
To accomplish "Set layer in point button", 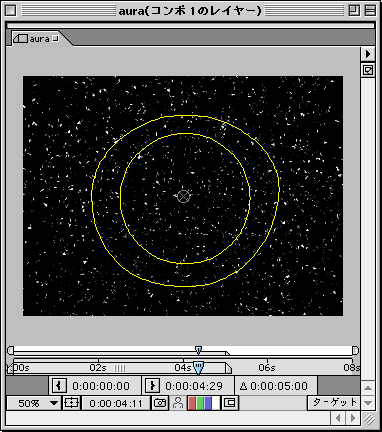I will click(59, 386).
